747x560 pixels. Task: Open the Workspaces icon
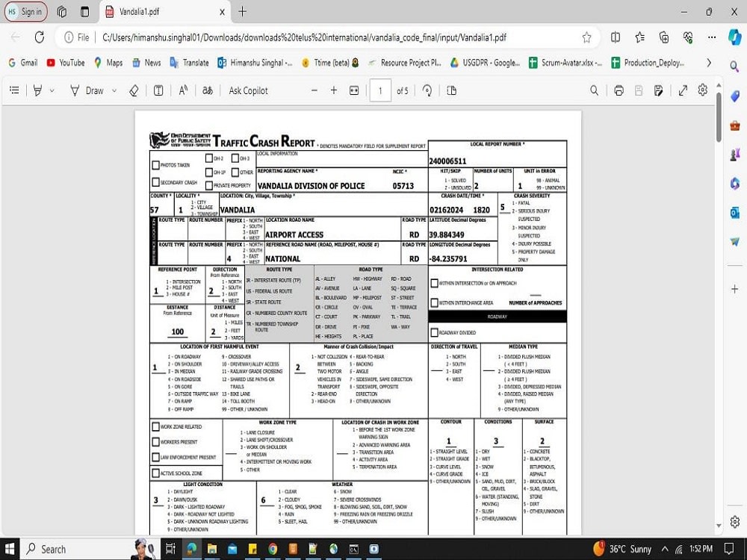61,12
